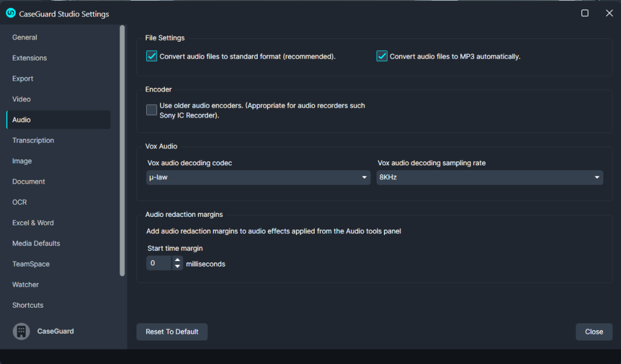Click the CaseGuard organization building icon
621x364 pixels.
point(21,331)
